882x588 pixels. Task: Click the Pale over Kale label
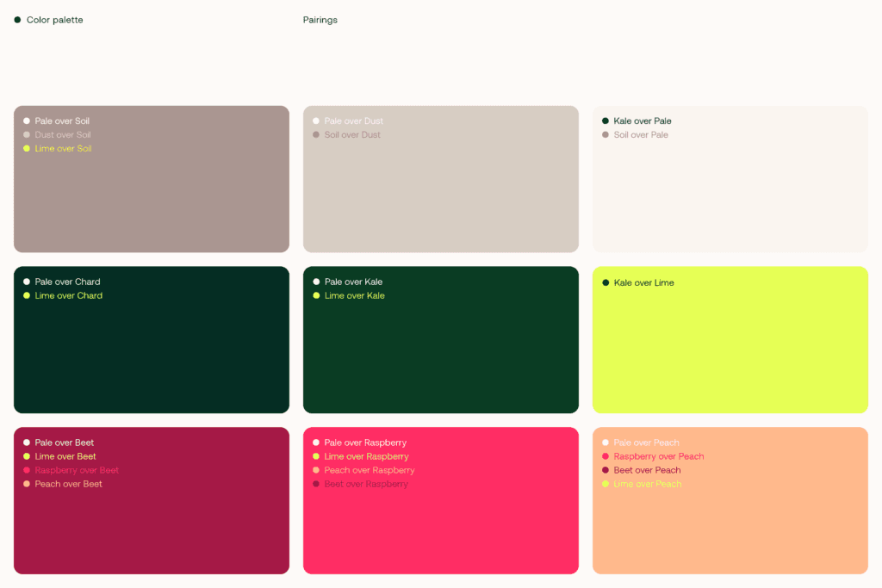pos(353,282)
